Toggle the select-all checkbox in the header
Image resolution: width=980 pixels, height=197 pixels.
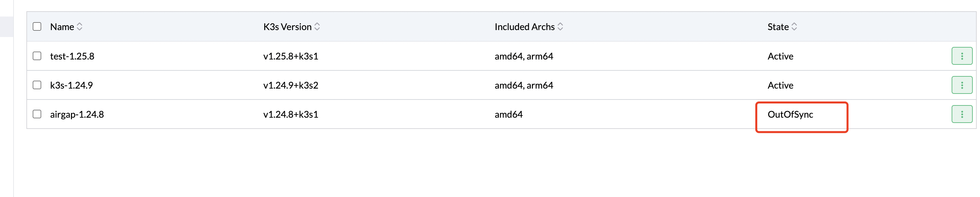[37, 26]
